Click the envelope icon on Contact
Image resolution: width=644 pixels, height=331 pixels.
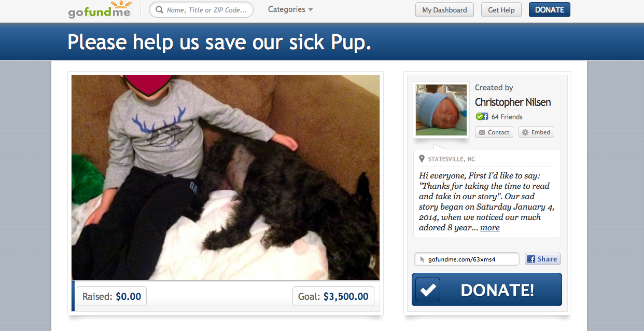coord(482,132)
